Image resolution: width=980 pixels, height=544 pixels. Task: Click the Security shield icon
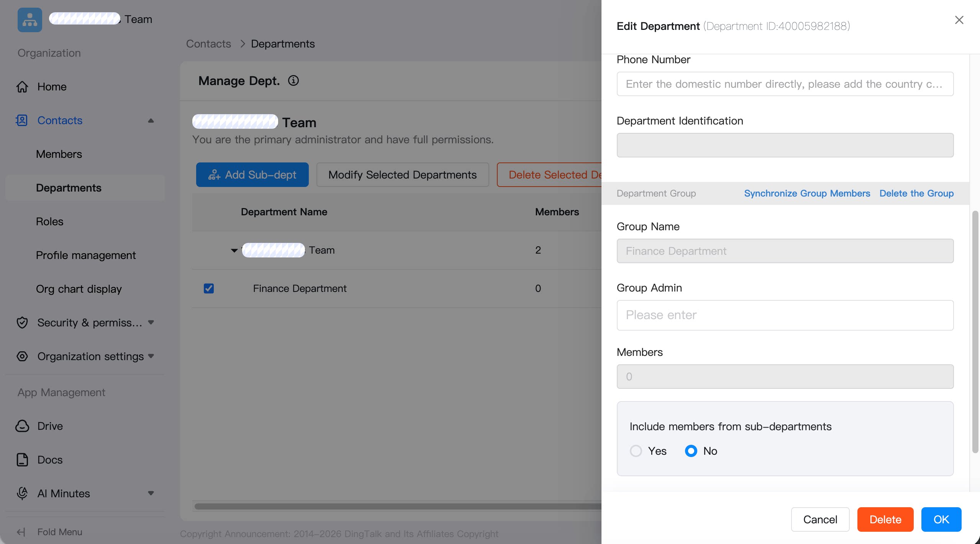tap(22, 323)
